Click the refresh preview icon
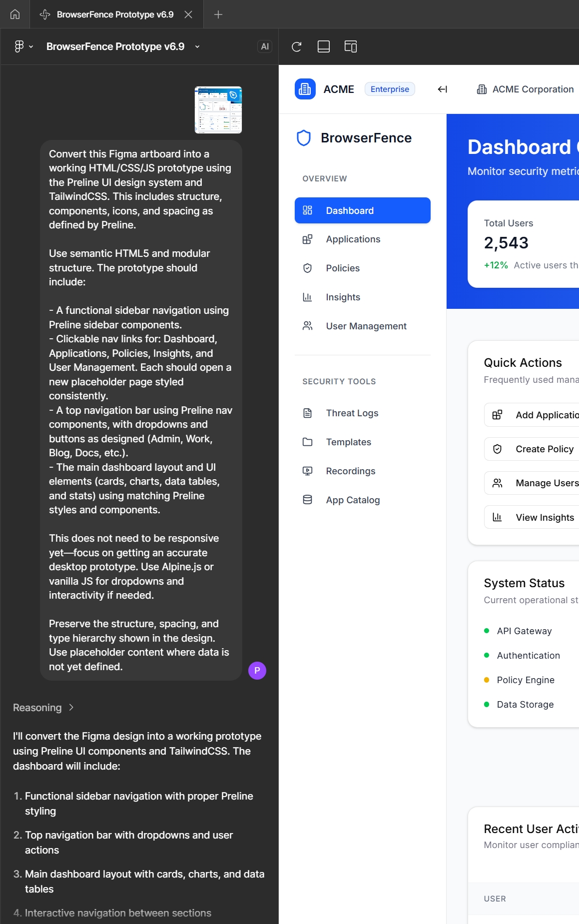 pyautogui.click(x=297, y=46)
